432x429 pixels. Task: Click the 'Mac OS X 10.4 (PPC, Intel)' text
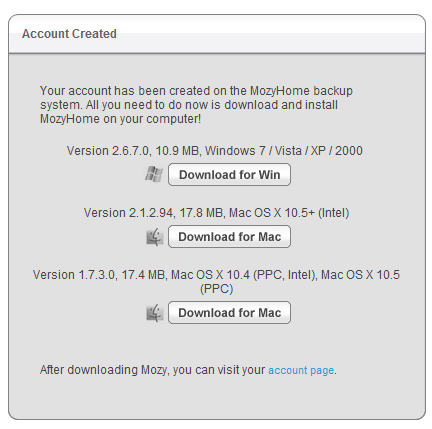tap(244, 275)
